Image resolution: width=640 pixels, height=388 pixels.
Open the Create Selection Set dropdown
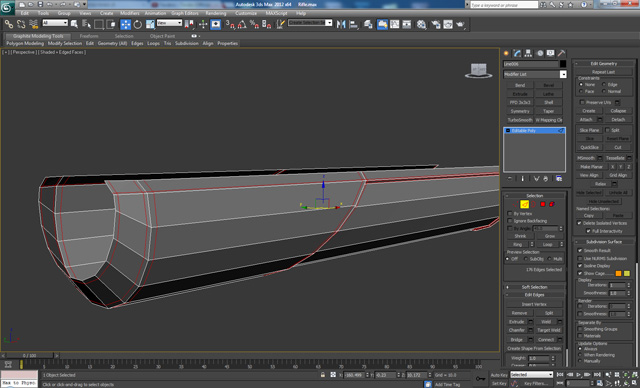pyautogui.click(x=310, y=23)
